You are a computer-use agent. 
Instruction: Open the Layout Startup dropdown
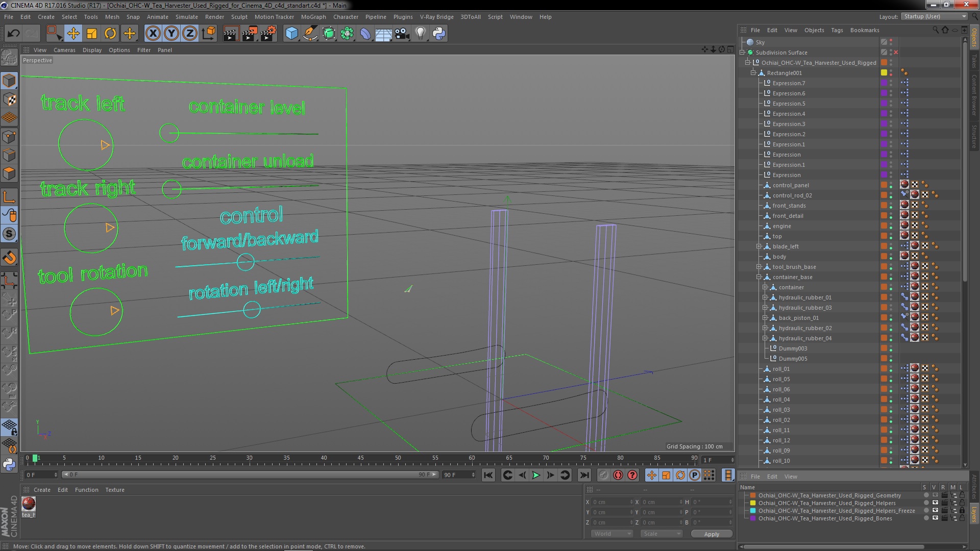934,16
